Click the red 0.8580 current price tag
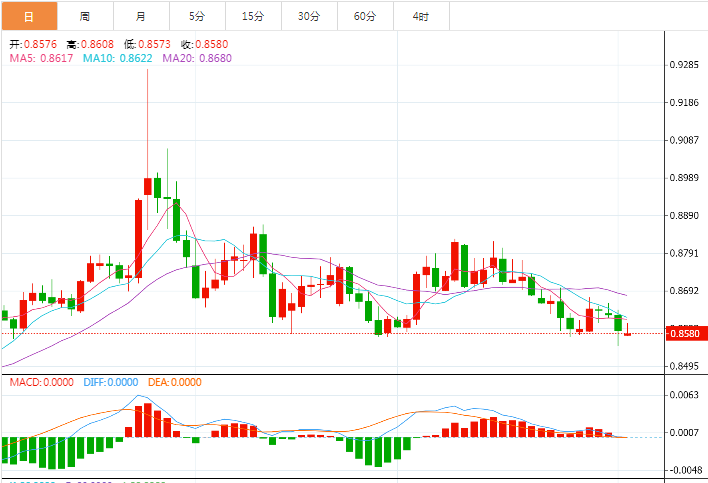Image resolution: width=708 pixels, height=483 pixels. click(x=687, y=334)
